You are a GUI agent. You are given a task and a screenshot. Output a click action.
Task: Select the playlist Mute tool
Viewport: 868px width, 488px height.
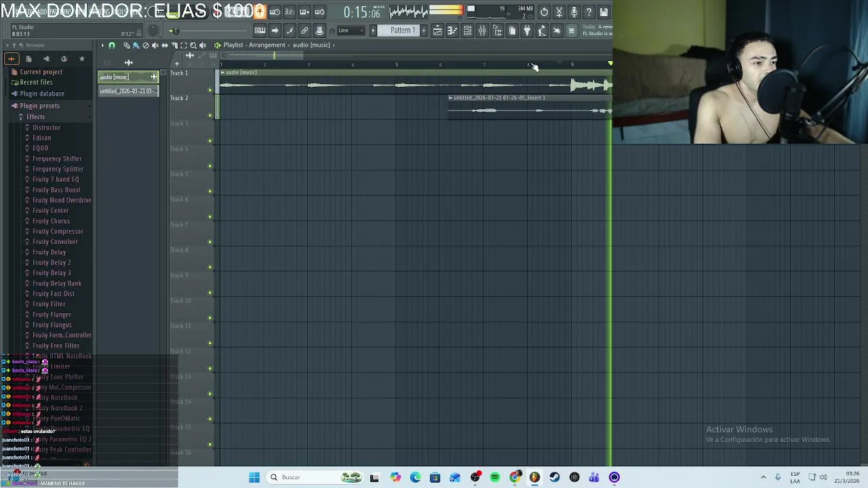[x=155, y=45]
